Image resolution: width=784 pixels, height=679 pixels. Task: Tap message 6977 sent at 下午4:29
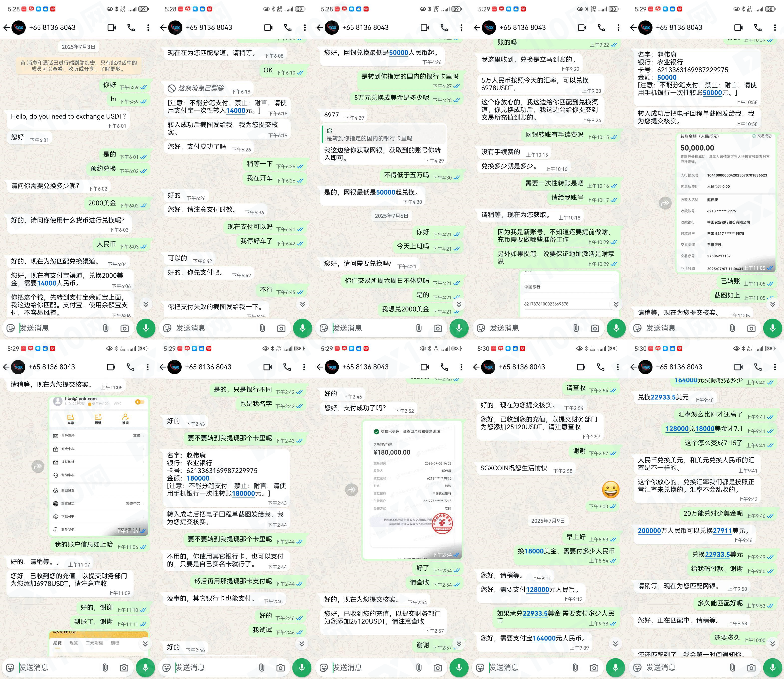tap(344, 116)
